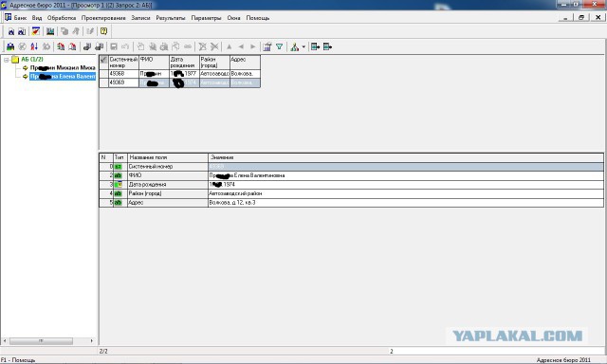Restore the inner document window
The width and height of the screenshot is (607, 364).
[581, 17]
